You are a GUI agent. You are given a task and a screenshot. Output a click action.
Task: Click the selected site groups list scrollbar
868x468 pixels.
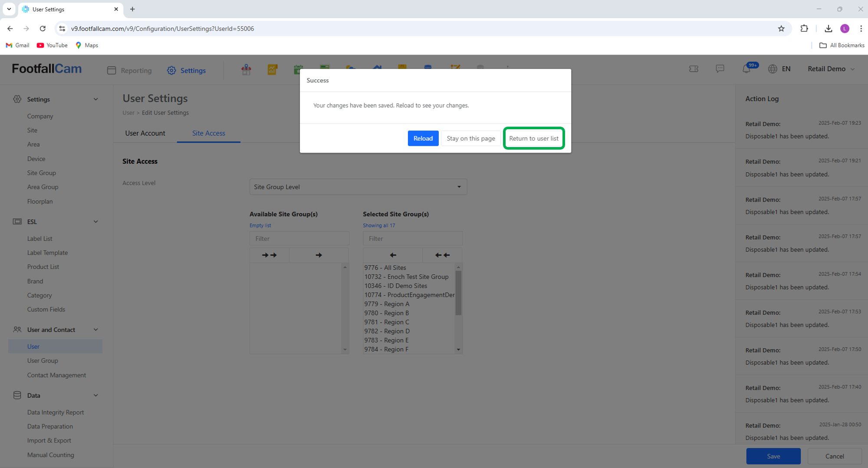click(x=458, y=293)
